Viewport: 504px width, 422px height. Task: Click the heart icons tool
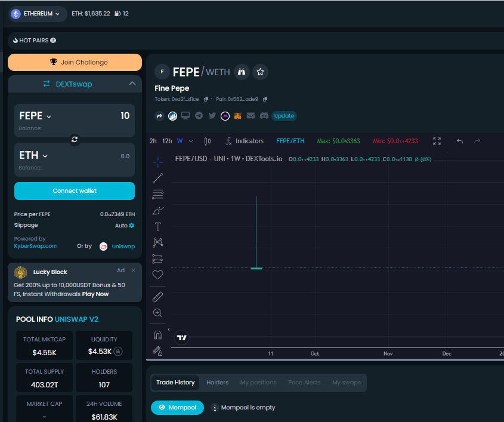click(x=158, y=275)
